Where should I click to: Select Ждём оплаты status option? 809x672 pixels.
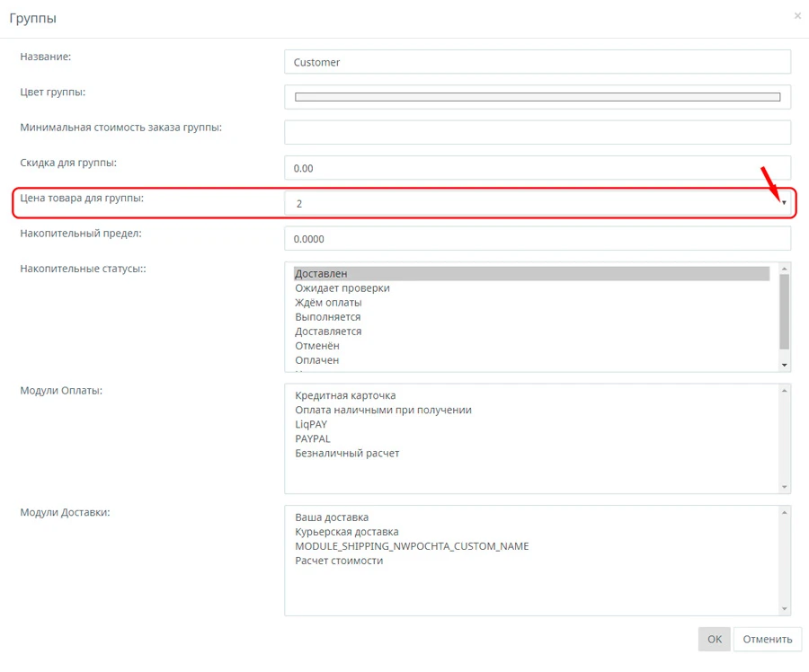[328, 303]
